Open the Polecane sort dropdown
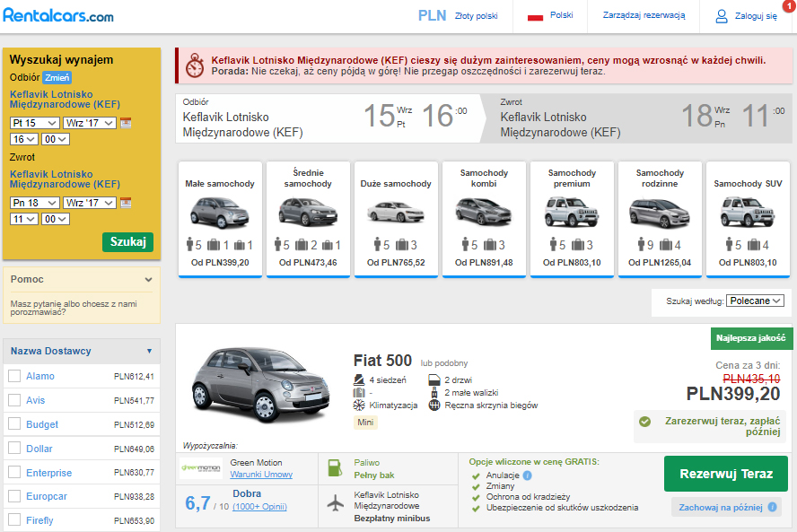797x532 pixels. click(755, 301)
